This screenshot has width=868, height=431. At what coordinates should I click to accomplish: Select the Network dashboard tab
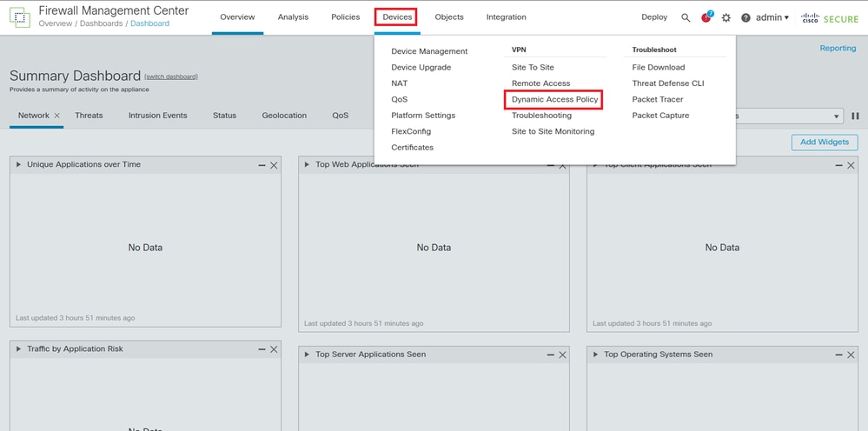point(34,116)
